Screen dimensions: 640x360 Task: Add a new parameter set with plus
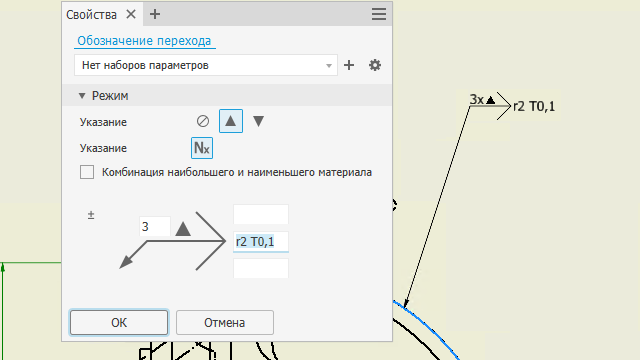[x=349, y=65]
